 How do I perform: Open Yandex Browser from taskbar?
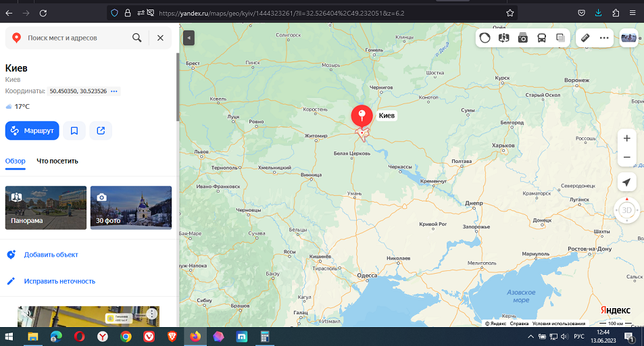(103, 337)
